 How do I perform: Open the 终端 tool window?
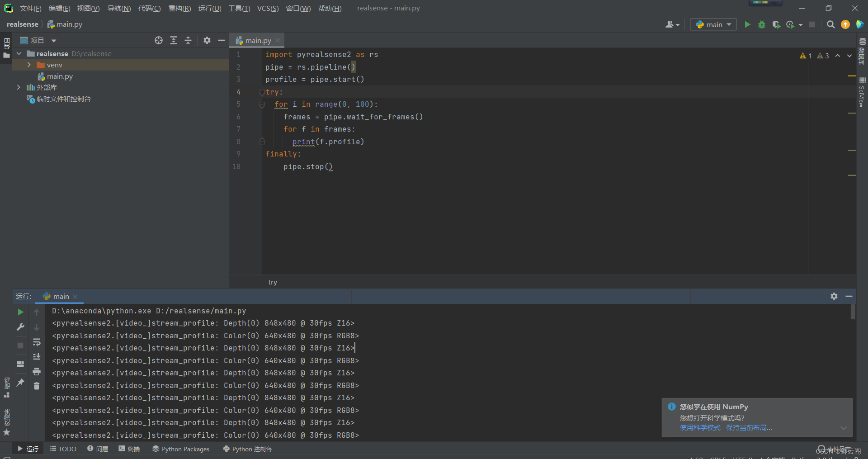129,449
